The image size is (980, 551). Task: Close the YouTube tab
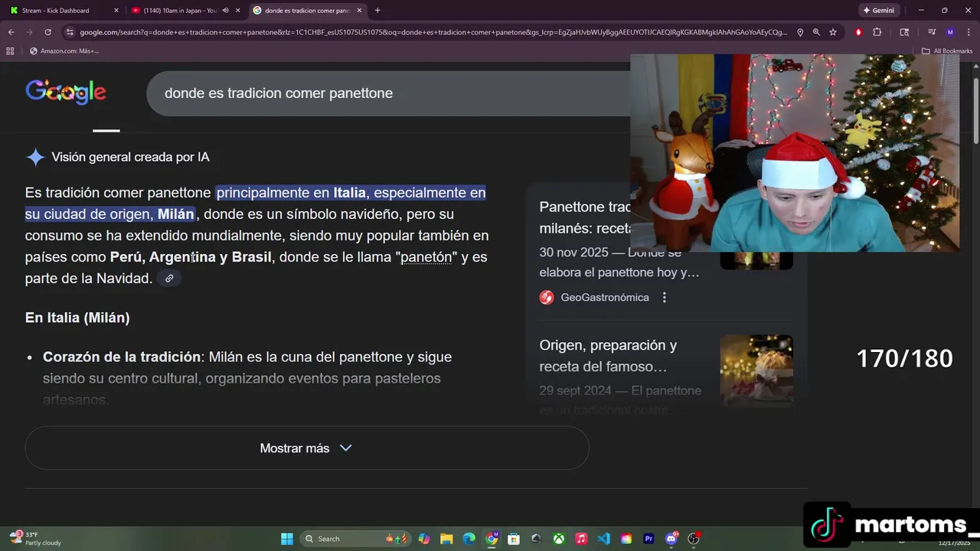point(238,11)
